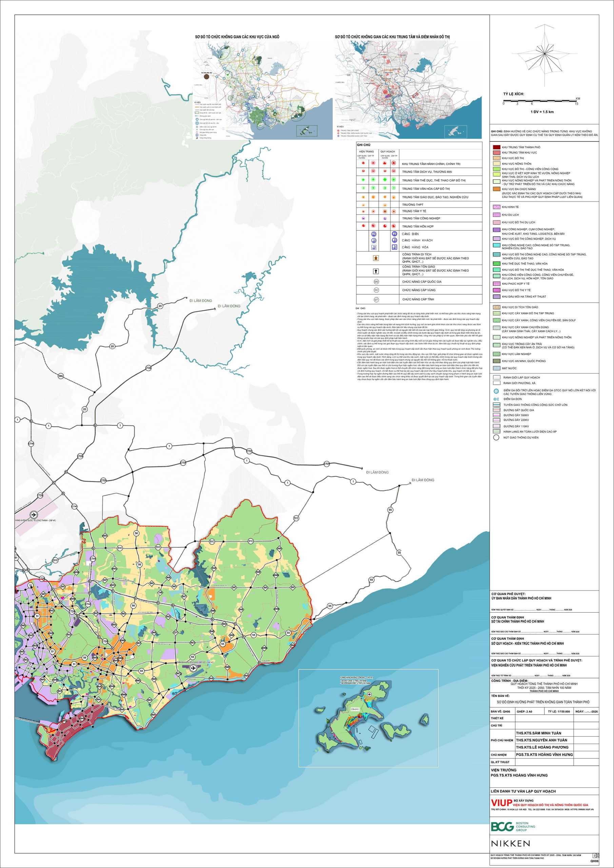Viewport: 614px width, 868px height.
Task: Pick the Mặt nước blue swatch
Action: point(496,368)
